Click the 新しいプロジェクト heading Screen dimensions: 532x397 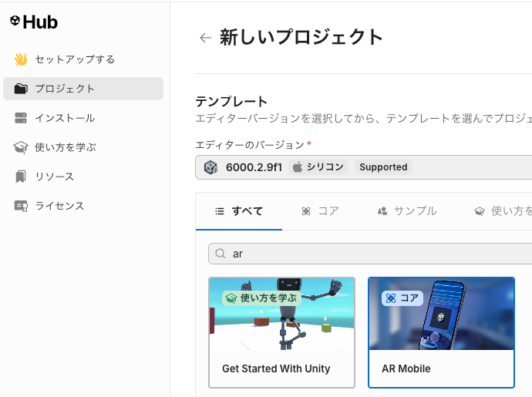[301, 37]
